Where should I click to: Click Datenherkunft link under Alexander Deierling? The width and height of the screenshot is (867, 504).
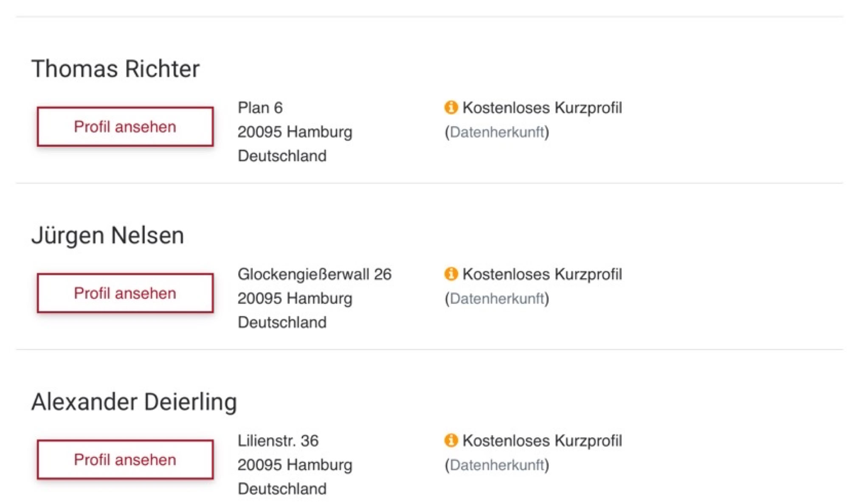pos(497,465)
